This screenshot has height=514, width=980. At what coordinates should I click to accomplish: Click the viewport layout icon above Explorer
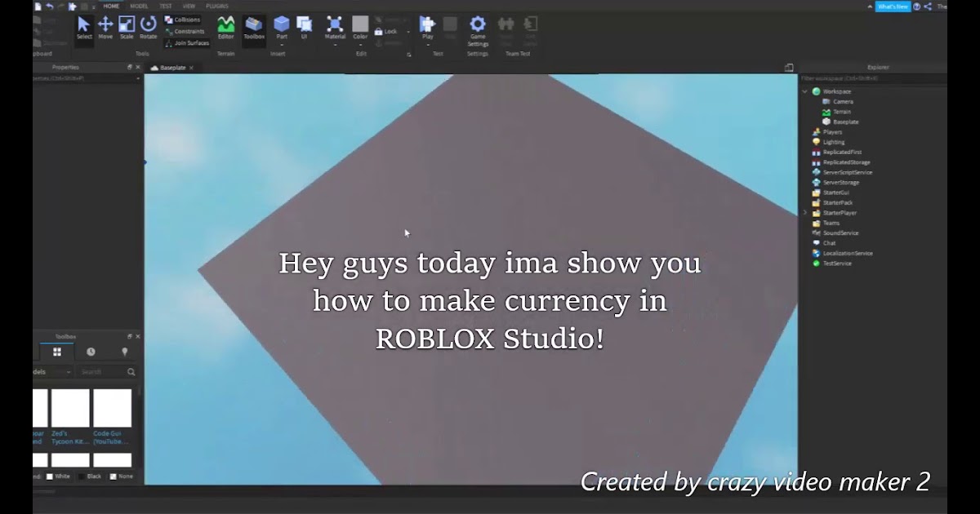[789, 68]
